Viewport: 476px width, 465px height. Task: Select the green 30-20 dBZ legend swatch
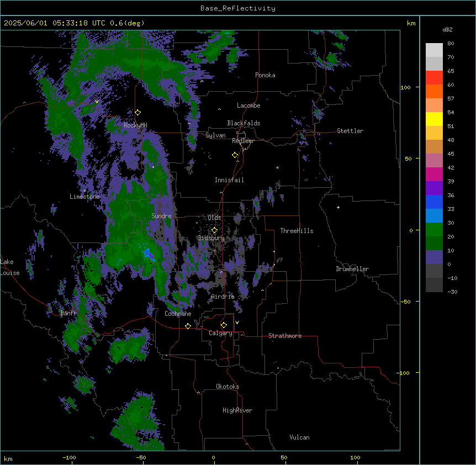coord(434,230)
